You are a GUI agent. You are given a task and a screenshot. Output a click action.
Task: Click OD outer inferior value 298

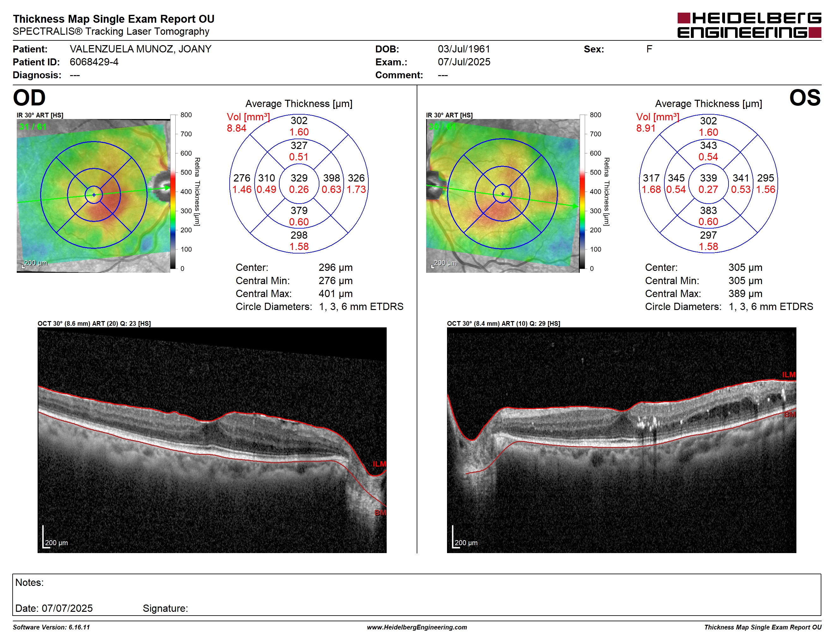299,236
